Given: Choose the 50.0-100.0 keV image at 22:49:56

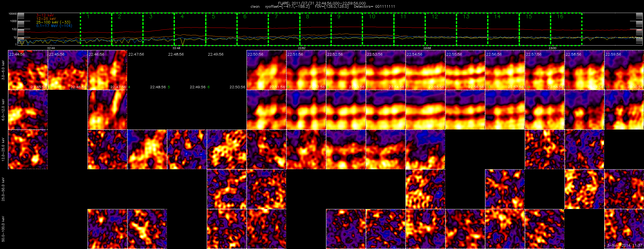Looking at the screenshot, I should [227, 229].
